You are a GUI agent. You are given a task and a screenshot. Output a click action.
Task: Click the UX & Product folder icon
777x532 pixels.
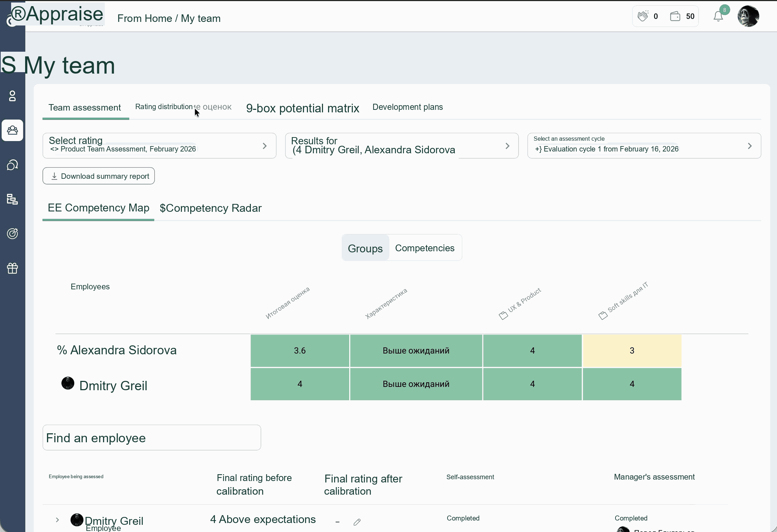(503, 316)
